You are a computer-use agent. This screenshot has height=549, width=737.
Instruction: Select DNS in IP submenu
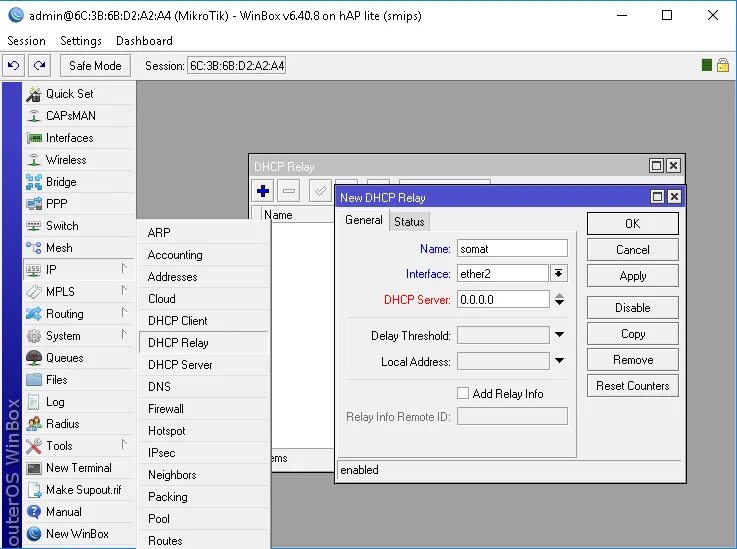click(x=204, y=387)
